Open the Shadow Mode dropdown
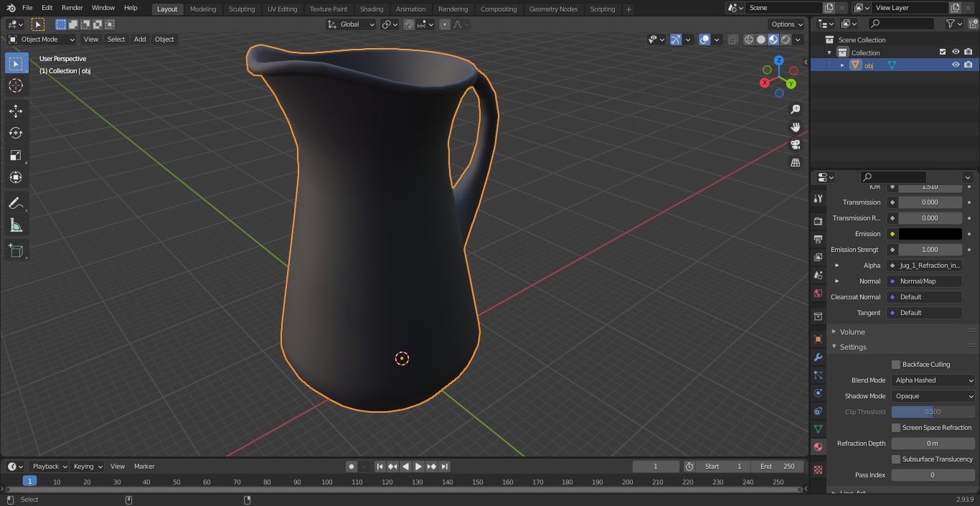Viewport: 980px width, 506px height. 933,396
